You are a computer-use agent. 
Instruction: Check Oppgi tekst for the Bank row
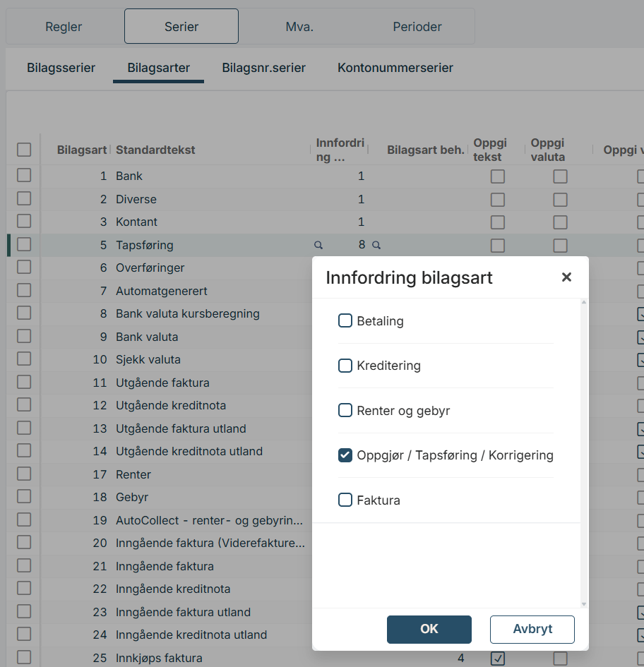498,176
